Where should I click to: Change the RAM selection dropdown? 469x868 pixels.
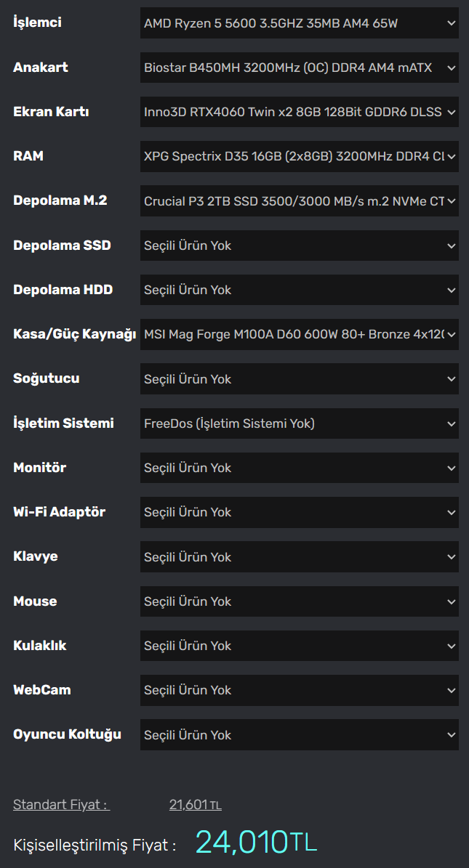(300, 156)
